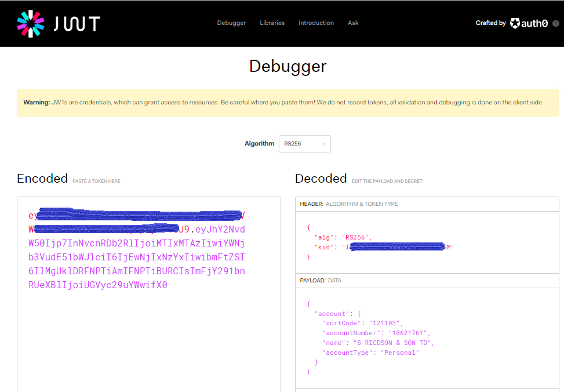Click the gray question mark help icon
This screenshot has height=392, width=564.
coord(555,23)
